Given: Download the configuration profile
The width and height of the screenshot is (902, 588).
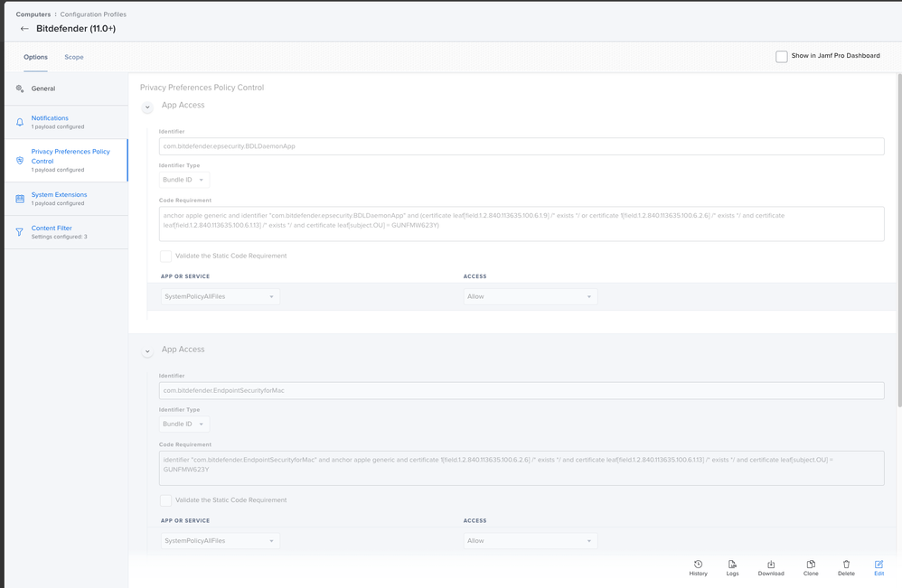Looking at the screenshot, I should (771, 568).
